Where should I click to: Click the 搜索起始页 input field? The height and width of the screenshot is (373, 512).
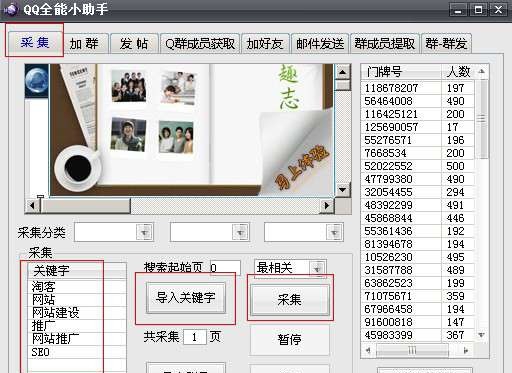click(x=225, y=268)
